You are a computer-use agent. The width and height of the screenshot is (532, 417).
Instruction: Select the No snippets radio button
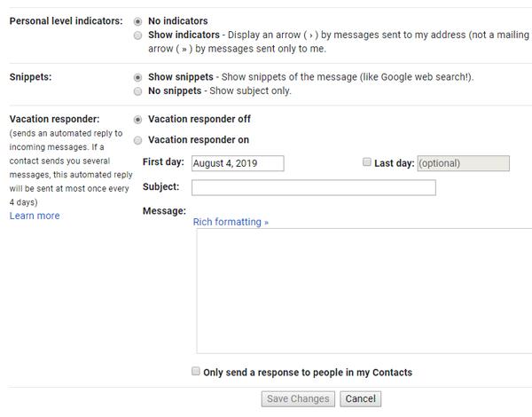137,90
